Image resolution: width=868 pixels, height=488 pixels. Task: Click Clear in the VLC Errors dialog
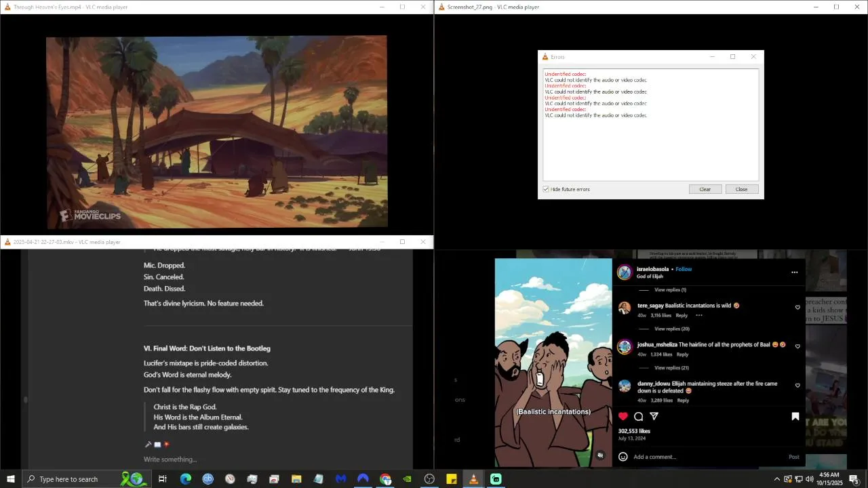705,189
